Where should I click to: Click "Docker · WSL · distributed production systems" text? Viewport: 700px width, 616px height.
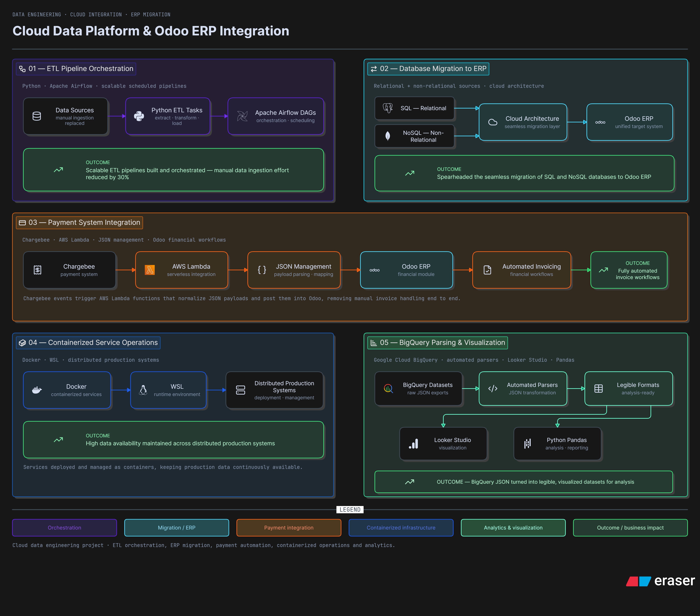tap(91, 360)
